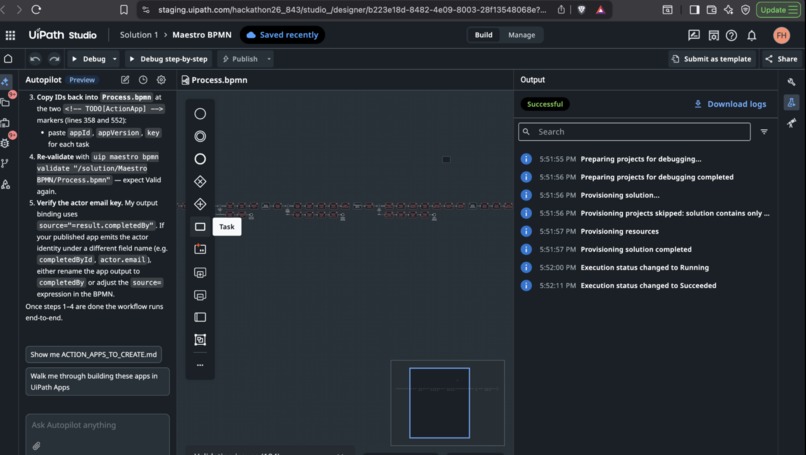Screen dimensions: 806x455
Task: Open the test flask icon in right rail
Action: pos(792,102)
